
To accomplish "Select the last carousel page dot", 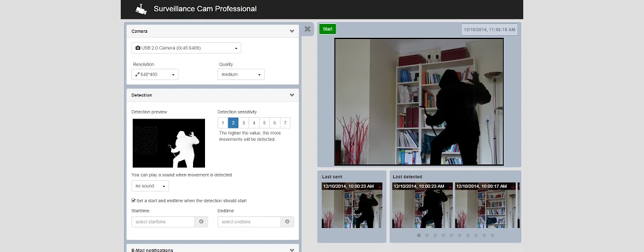I will coord(492,236).
